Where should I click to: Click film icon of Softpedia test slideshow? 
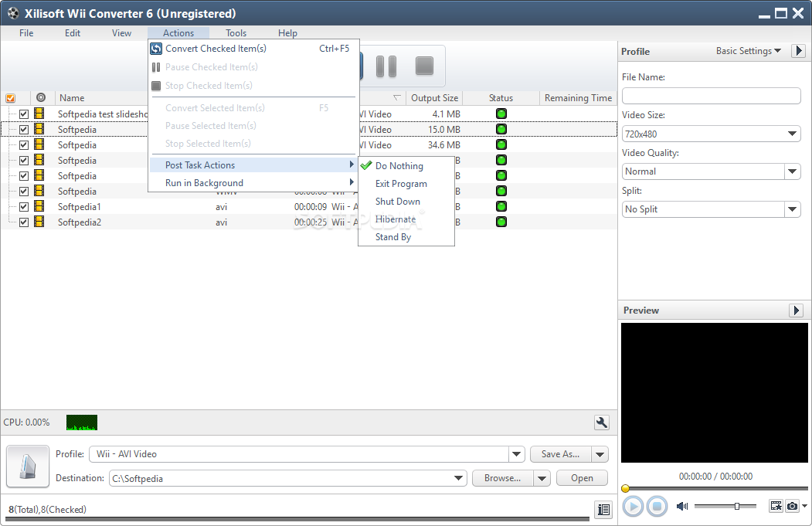39,114
